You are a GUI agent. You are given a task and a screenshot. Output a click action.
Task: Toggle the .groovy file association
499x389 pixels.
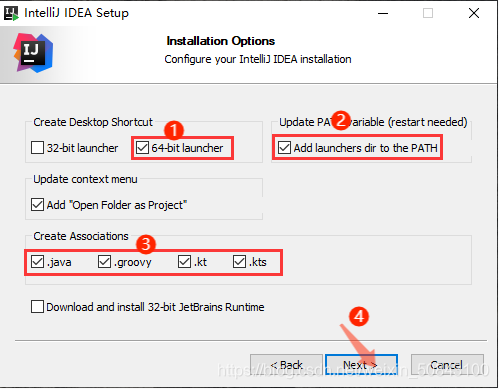point(104,262)
